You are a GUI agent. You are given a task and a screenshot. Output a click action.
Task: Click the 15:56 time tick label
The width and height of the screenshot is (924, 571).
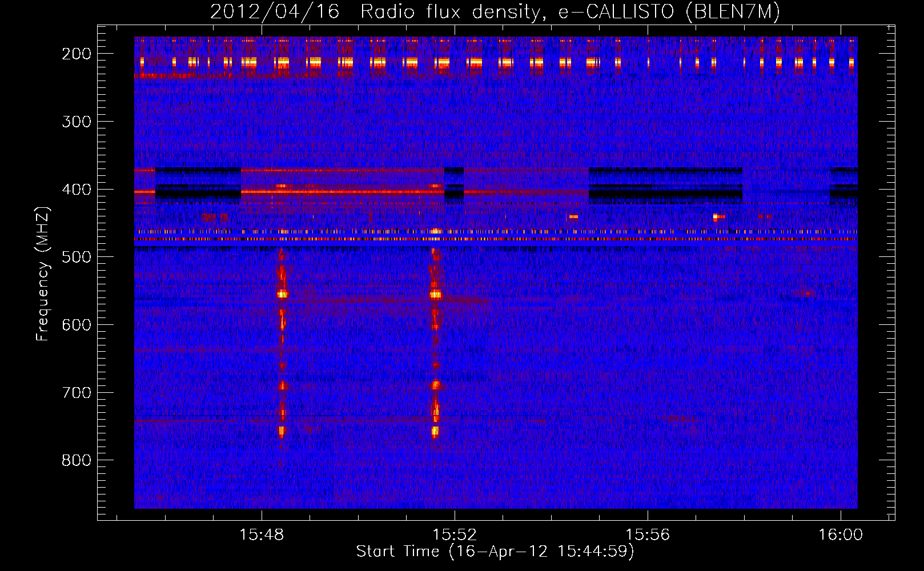[648, 535]
